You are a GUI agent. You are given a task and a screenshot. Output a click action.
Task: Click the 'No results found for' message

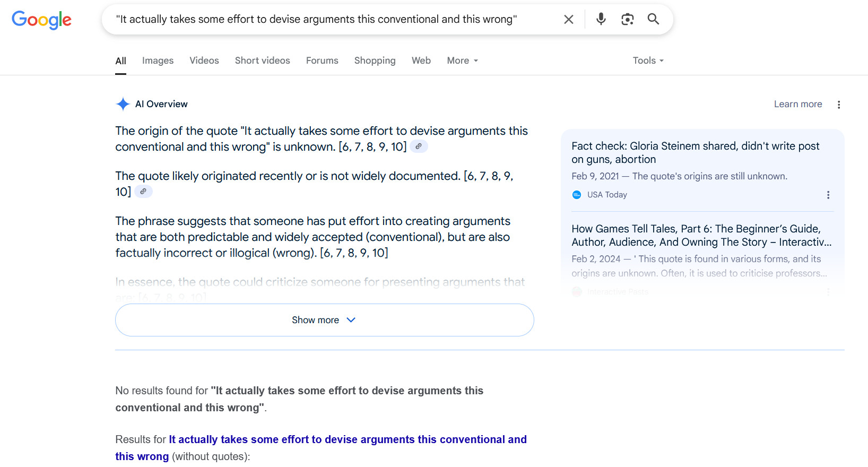[299, 399]
